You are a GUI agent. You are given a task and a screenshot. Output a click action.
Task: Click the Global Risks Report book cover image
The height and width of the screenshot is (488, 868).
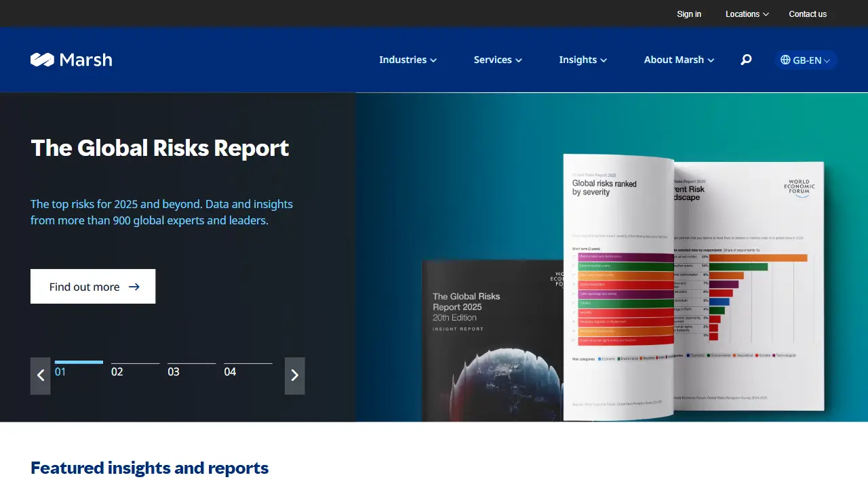point(492,340)
